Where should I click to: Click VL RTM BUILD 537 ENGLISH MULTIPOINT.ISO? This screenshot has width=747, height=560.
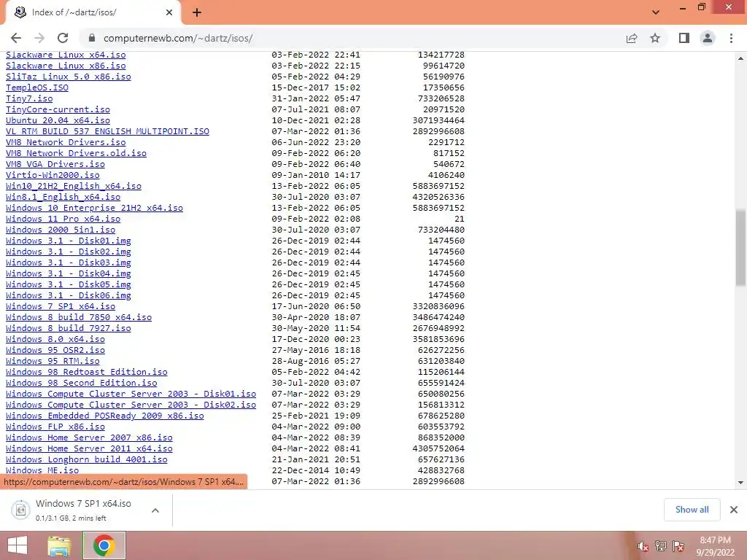pos(107,131)
